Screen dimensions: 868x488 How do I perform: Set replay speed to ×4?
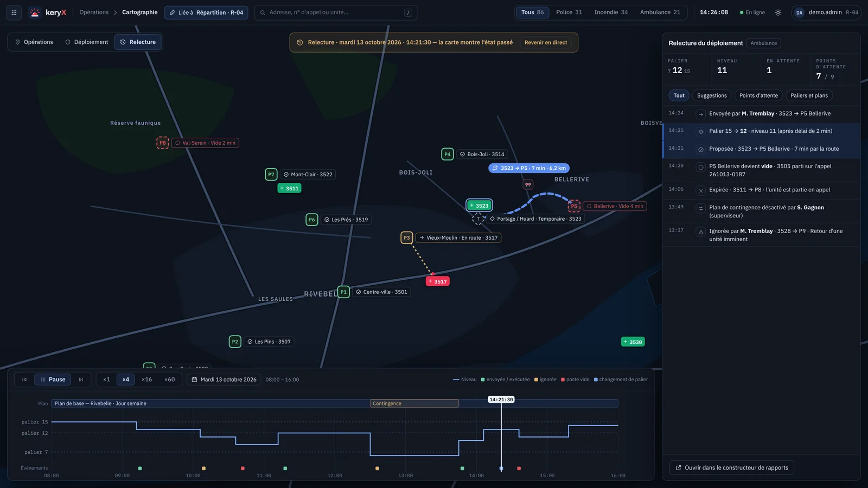coord(126,380)
